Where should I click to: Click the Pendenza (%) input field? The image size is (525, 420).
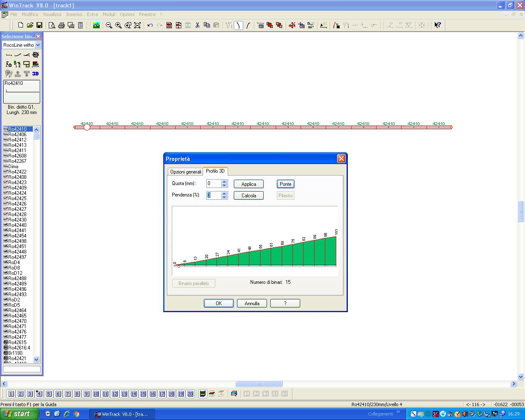pyautogui.click(x=214, y=195)
